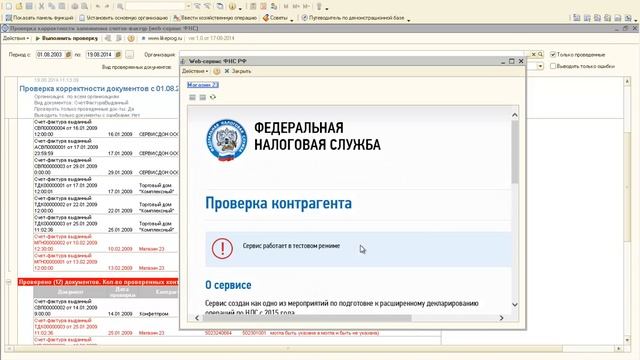Open calendar picker for end date 19.08.2014
Screen dimensions: 640x360
pos(118,54)
